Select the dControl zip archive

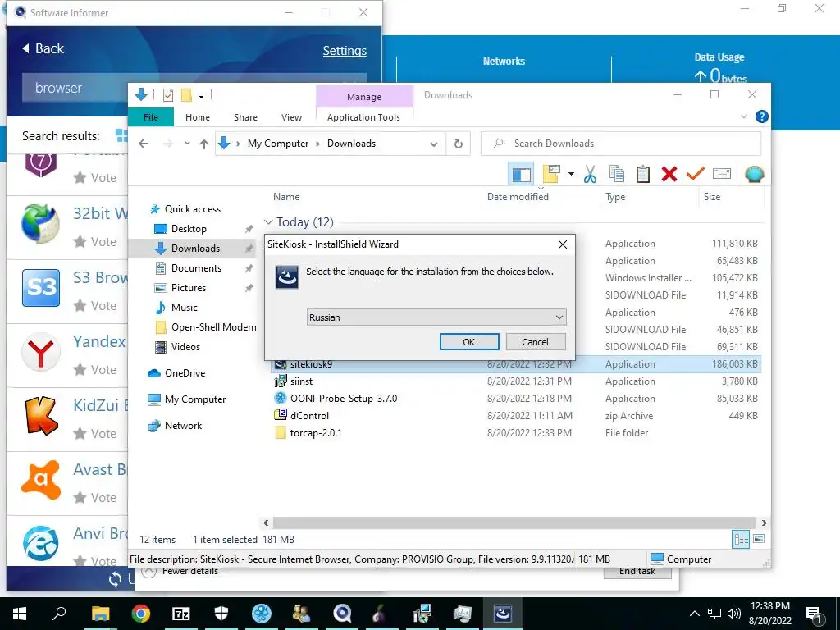click(309, 416)
